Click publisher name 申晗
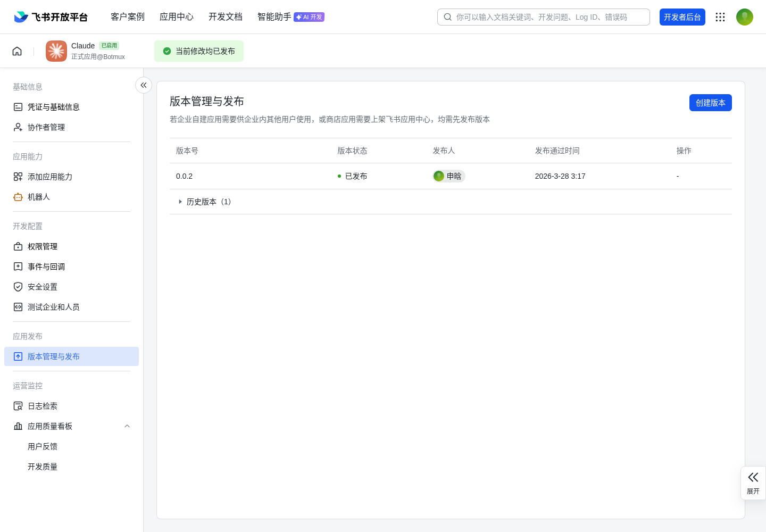This screenshot has width=766, height=532. click(x=454, y=176)
